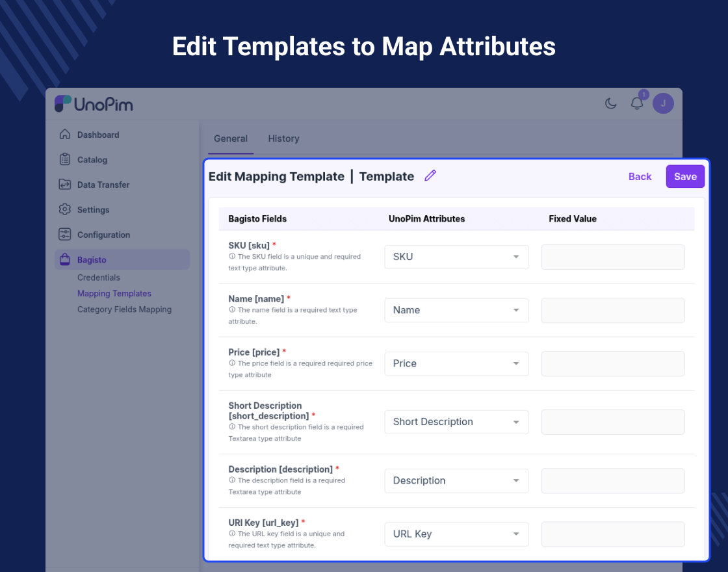Toggle dark mode with the moon icon
Screen dimensions: 728x572
610,103
